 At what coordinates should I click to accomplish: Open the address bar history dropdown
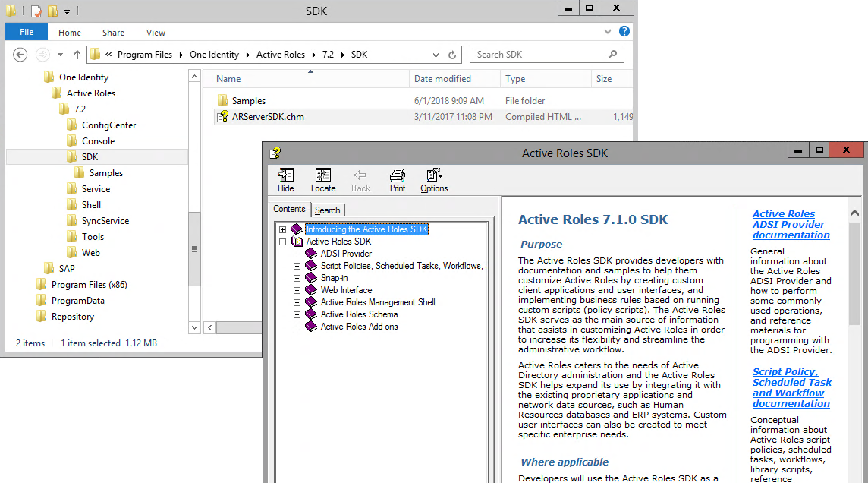click(x=436, y=55)
